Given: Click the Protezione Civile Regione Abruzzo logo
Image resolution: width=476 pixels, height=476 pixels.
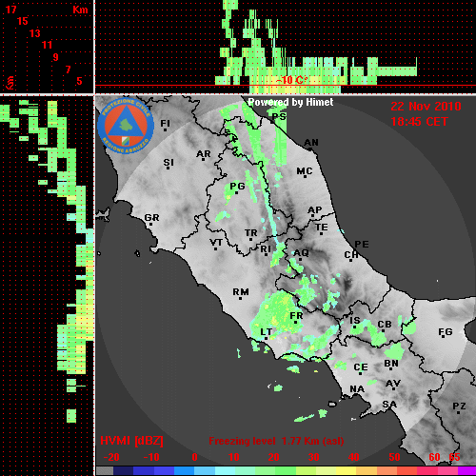Looking at the screenshot, I should click(x=126, y=127).
